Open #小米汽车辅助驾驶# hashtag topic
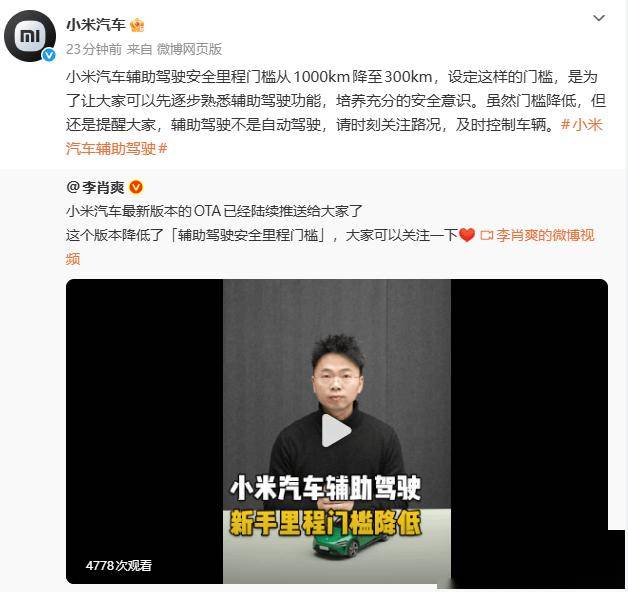 (x=334, y=137)
